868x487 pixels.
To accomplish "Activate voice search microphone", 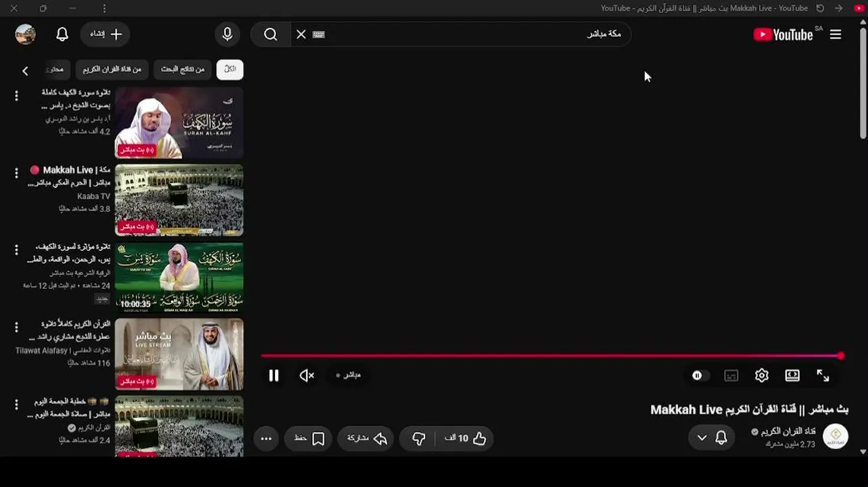I will point(227,34).
